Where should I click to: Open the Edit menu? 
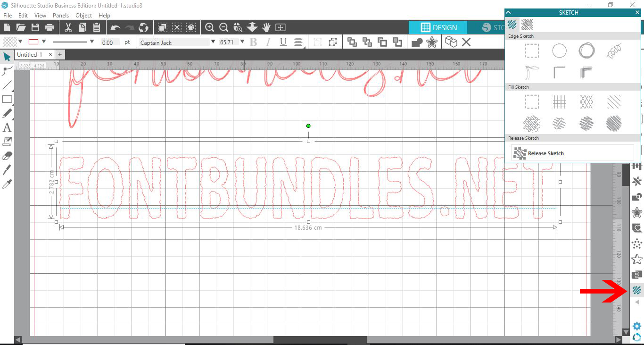(x=23, y=15)
